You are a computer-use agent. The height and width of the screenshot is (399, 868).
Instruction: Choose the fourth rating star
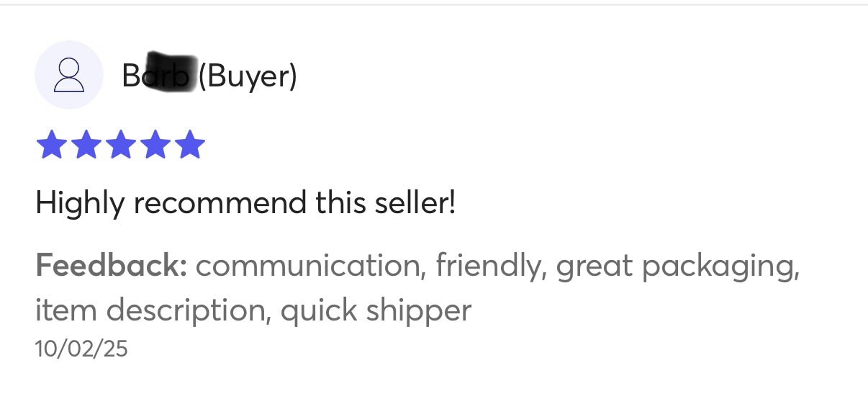pos(155,145)
